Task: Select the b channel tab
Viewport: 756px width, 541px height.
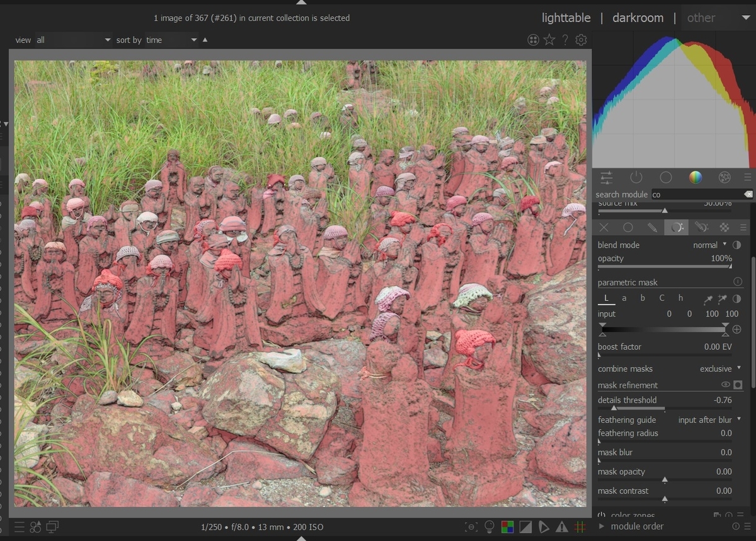Action: 643,298
